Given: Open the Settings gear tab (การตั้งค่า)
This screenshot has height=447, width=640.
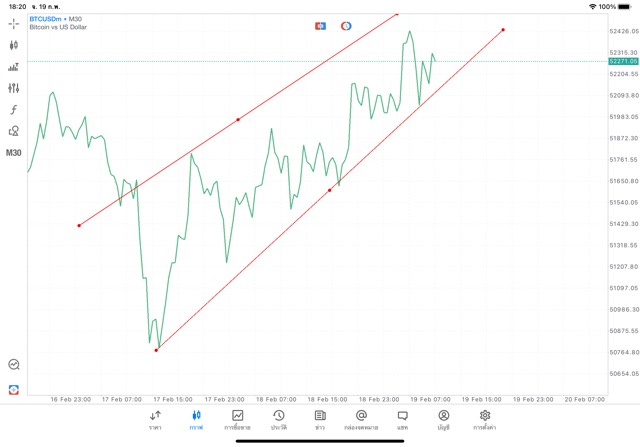Looking at the screenshot, I should (x=485, y=419).
